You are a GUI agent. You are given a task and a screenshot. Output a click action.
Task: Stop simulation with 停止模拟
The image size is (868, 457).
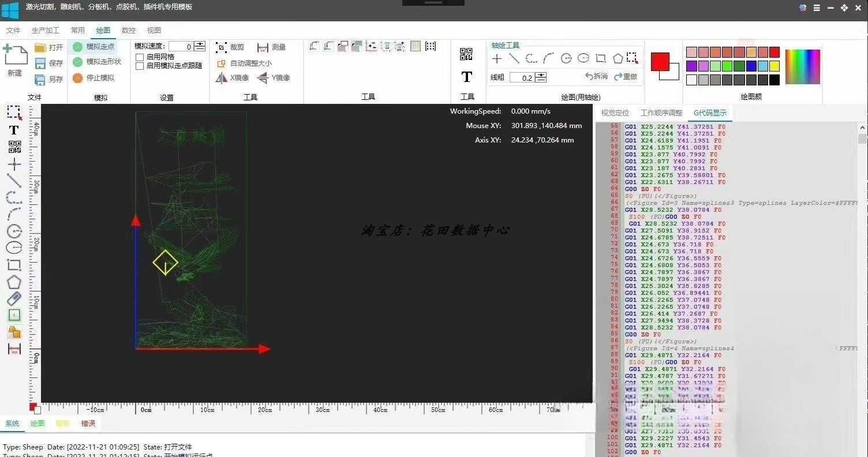[x=94, y=78]
